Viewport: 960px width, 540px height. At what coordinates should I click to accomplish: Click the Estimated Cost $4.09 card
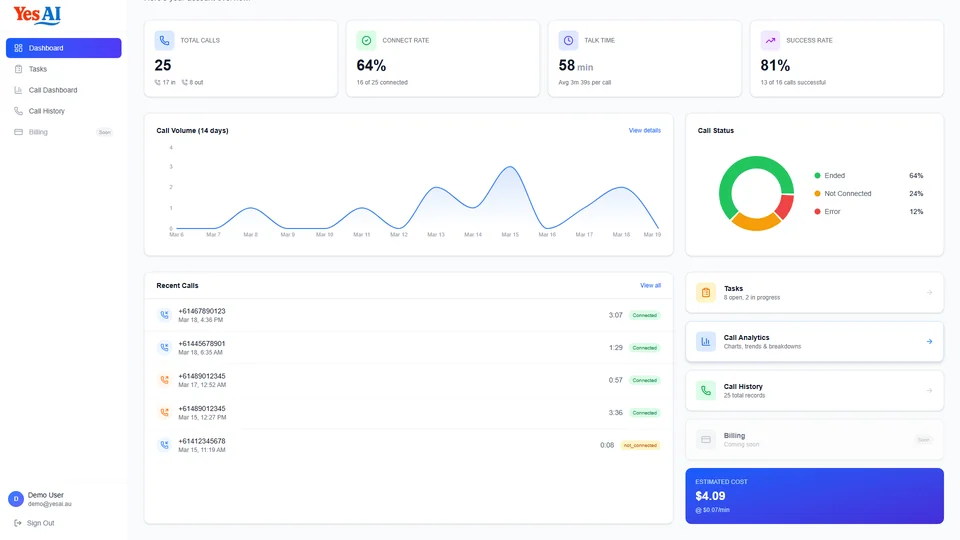pos(814,496)
